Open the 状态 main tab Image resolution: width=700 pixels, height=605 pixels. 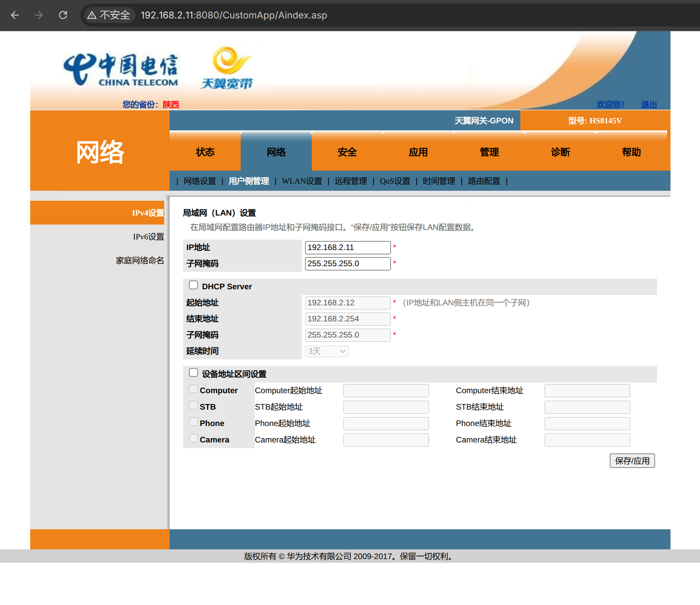(205, 152)
